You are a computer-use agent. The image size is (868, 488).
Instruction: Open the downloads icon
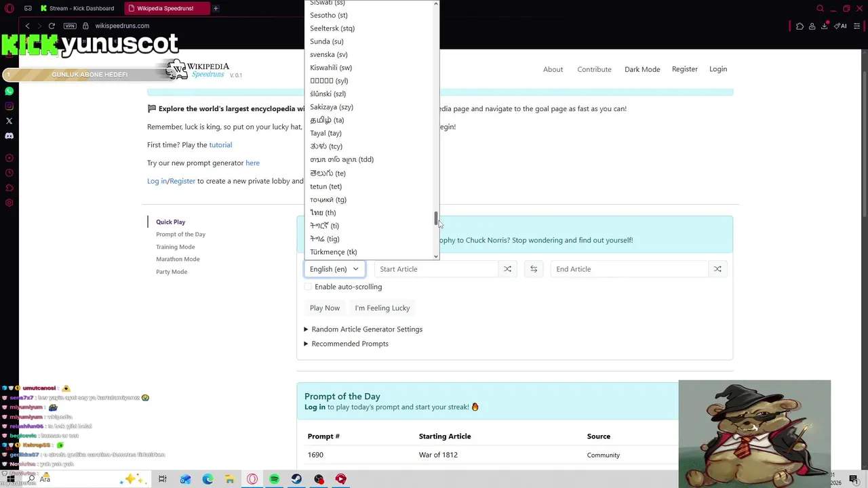point(824,26)
